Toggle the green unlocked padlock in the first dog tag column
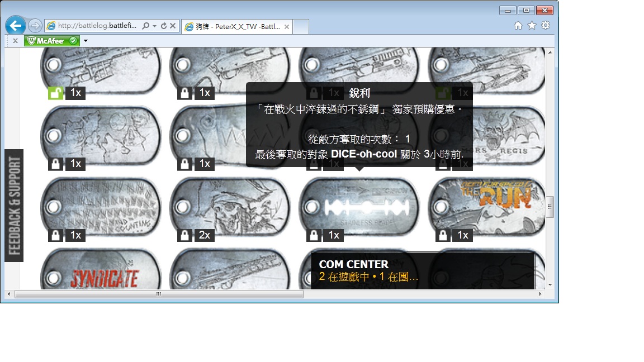Screen dimensions: 644x362 click(x=55, y=93)
